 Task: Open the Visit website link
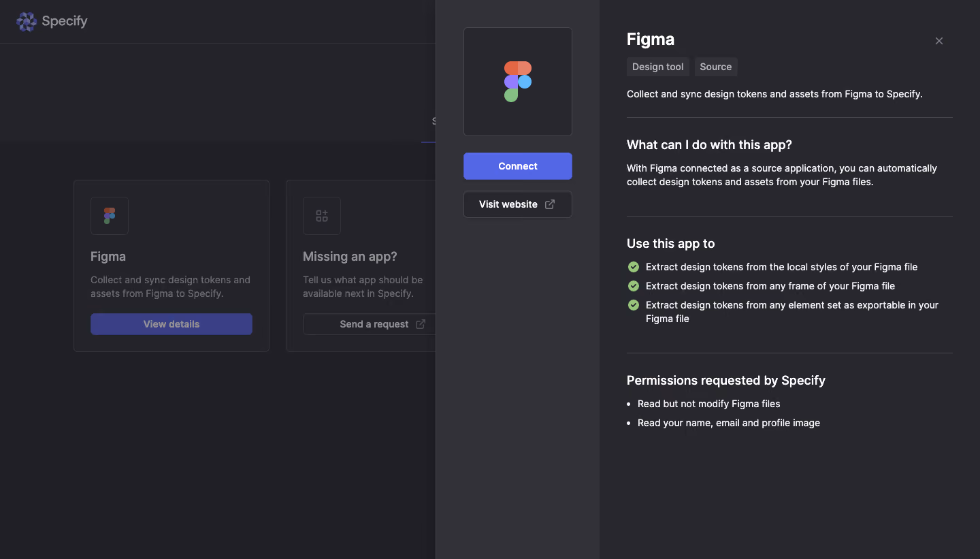pyautogui.click(x=518, y=204)
